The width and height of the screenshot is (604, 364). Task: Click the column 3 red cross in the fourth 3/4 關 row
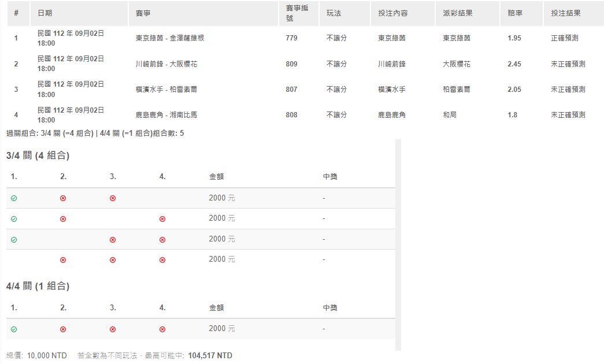[113, 260]
